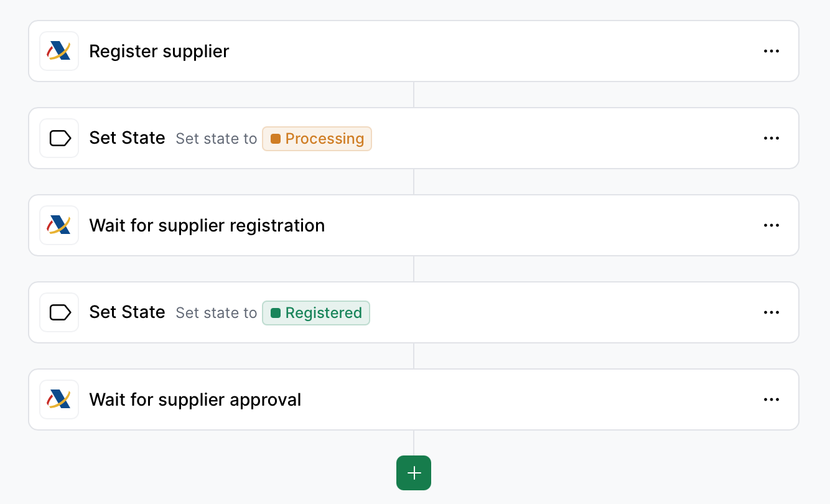Viewport: 830px width, 504px height.
Task: Click the app icon on Wait for supplier approval
Action: [59, 399]
